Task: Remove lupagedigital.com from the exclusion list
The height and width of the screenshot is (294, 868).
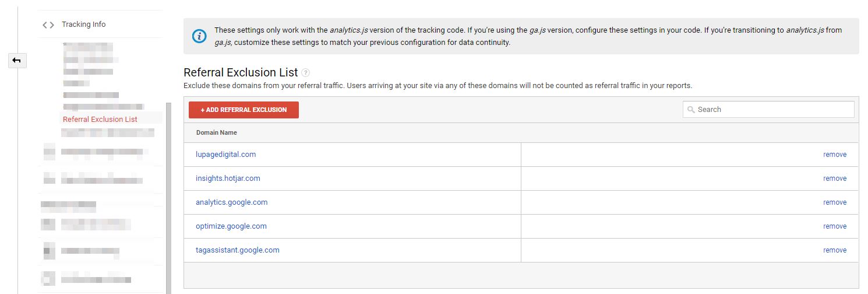Action: [x=834, y=155]
